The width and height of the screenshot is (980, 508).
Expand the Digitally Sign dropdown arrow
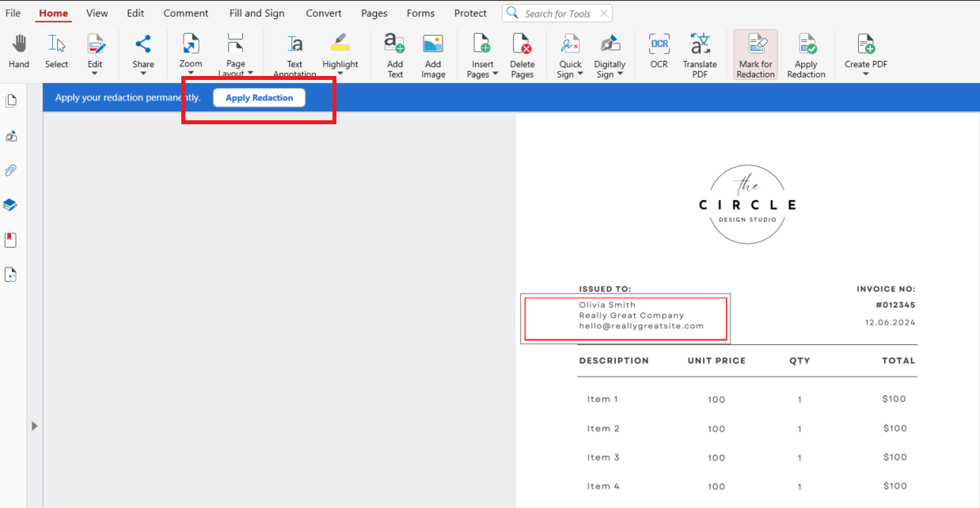[x=621, y=74]
